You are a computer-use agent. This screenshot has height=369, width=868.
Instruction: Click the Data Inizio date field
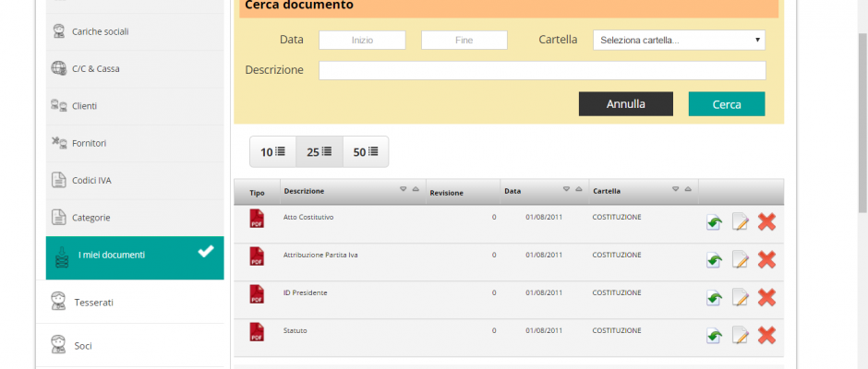tap(362, 41)
